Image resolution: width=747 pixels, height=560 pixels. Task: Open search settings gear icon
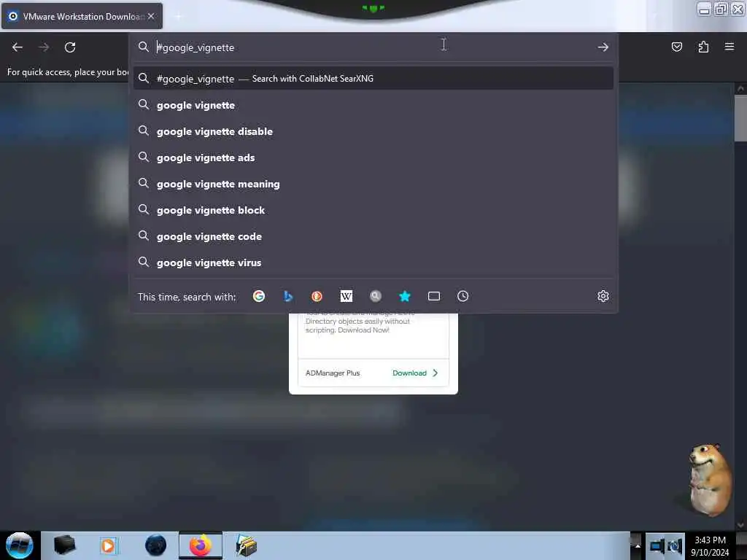point(603,296)
